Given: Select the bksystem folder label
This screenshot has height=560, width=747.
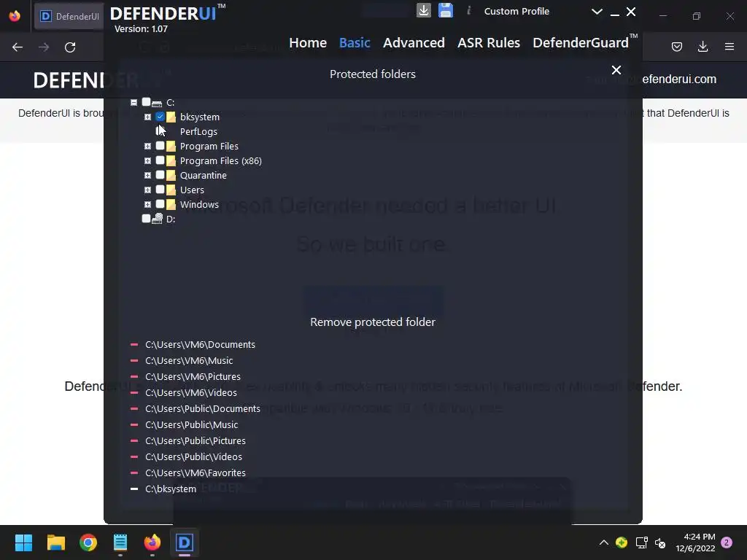Looking at the screenshot, I should (x=200, y=117).
